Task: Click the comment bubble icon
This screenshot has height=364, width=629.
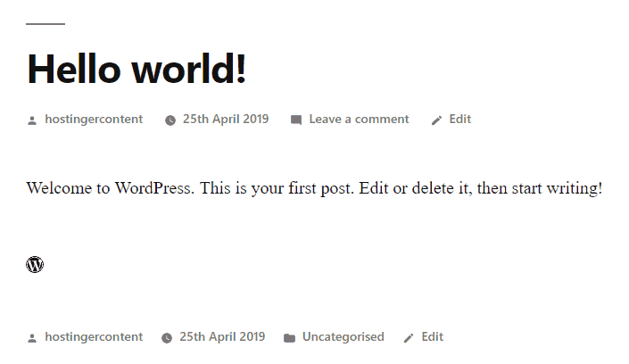Action: pos(296,120)
